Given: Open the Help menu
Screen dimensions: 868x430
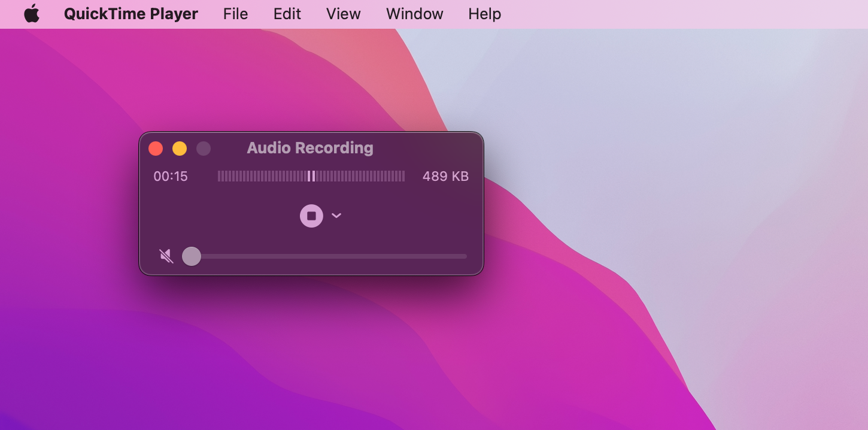Looking at the screenshot, I should pos(484,13).
